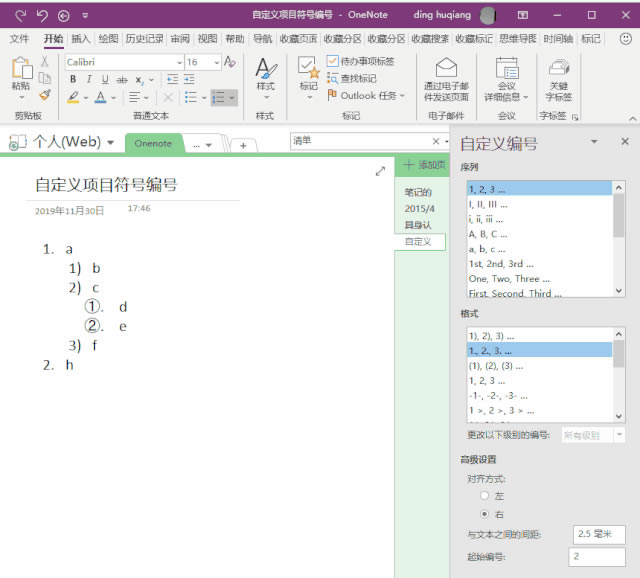Click the smiley feedback icon
Image resolution: width=640 pixels, height=578 pixels.
point(625,39)
